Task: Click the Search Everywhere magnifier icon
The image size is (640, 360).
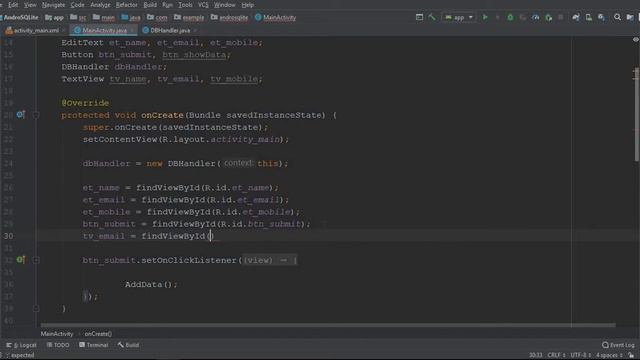Action: tap(618, 17)
